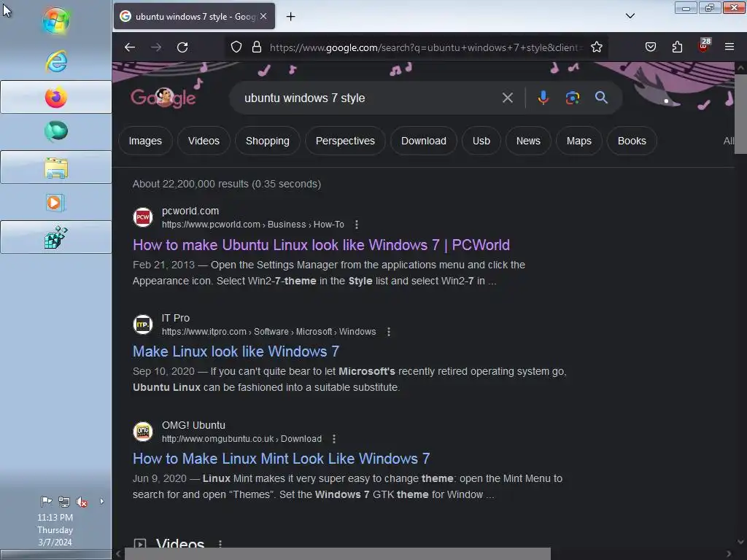Open the green chat app taskbar icon
747x560 pixels.
[x=55, y=131]
